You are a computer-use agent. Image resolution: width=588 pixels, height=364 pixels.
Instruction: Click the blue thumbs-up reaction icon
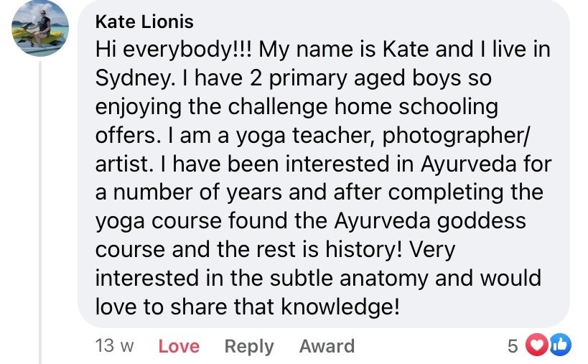[559, 346]
